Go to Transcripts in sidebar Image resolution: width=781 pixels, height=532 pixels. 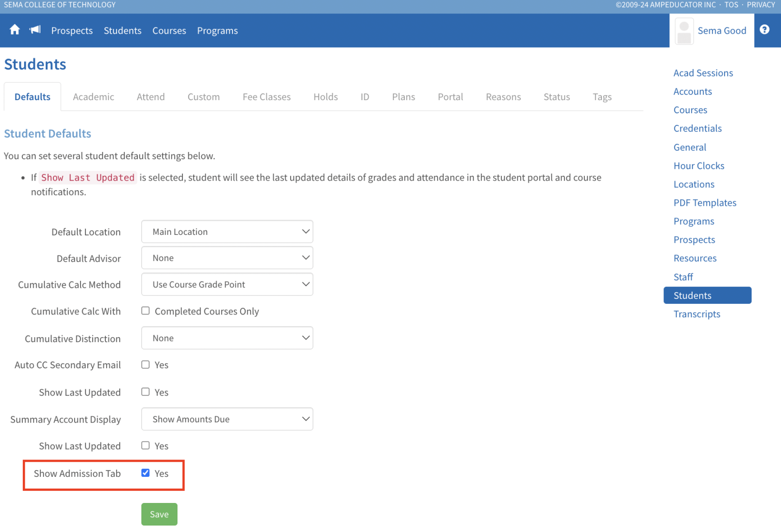point(697,314)
